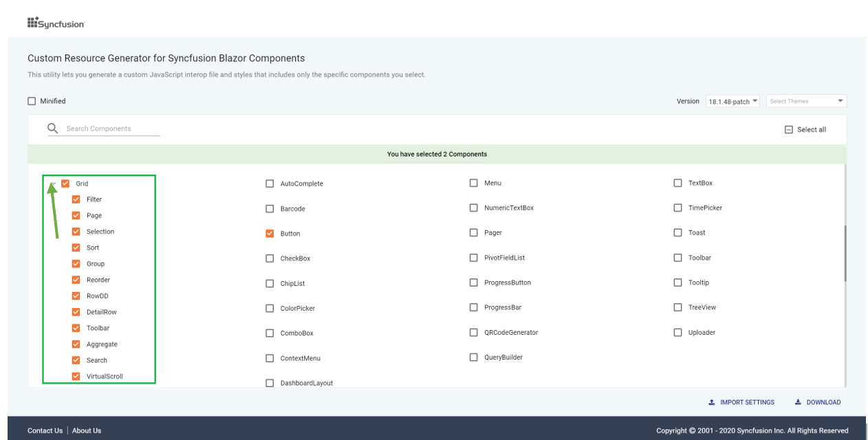
Task: Click the Custom Resource Generator heading text
Action: [x=166, y=58]
